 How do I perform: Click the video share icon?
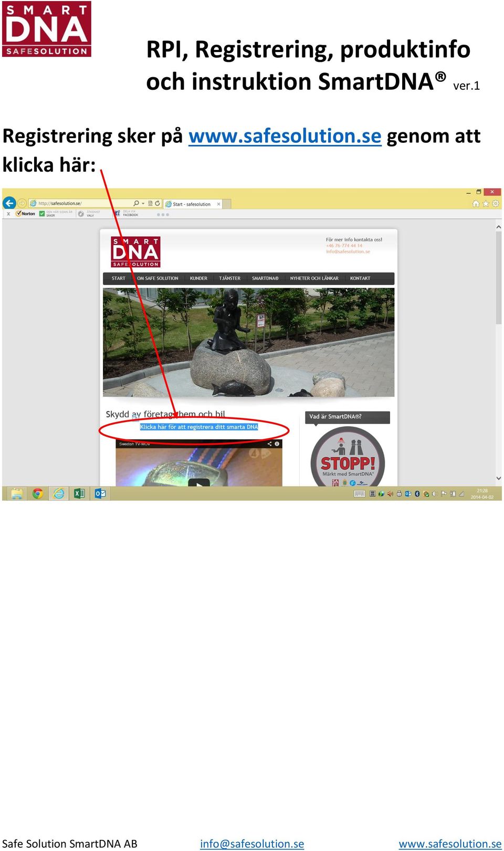click(x=270, y=444)
